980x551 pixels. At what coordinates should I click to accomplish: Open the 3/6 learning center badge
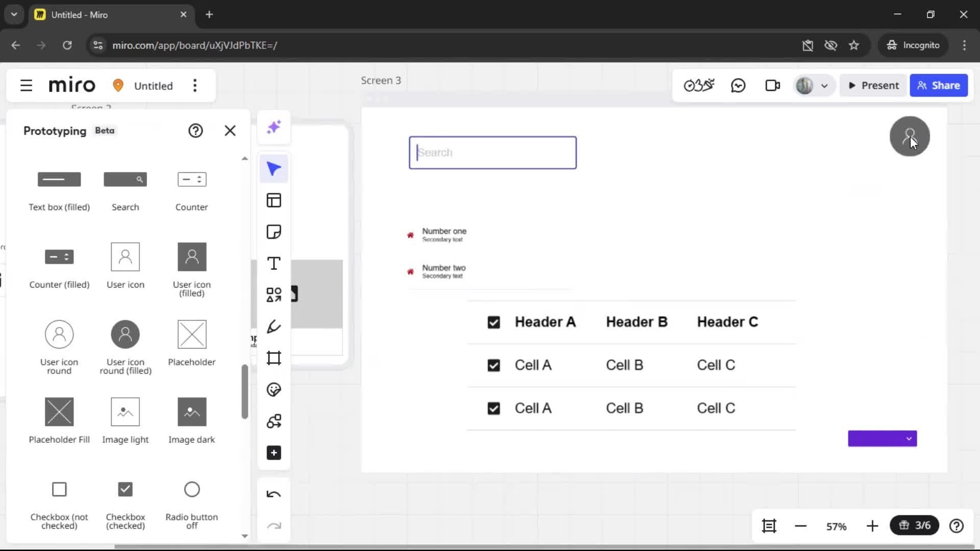point(915,525)
